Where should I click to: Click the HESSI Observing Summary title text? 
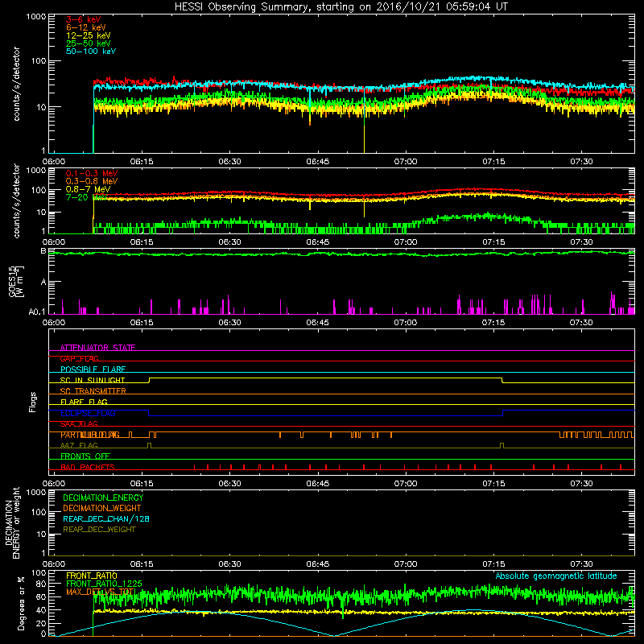tap(341, 7)
